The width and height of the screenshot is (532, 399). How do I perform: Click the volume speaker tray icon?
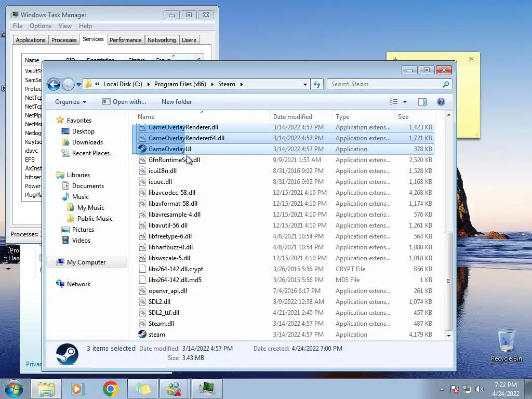click(x=479, y=389)
